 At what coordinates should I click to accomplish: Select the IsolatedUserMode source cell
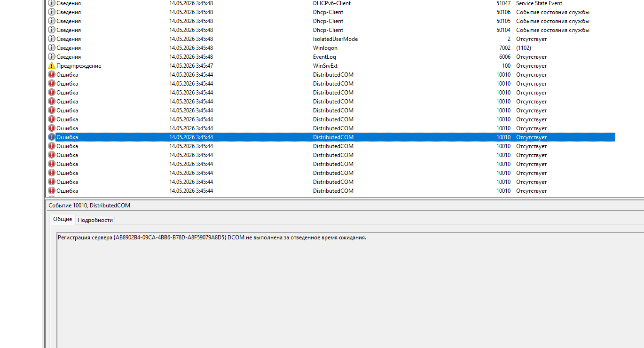pos(336,39)
